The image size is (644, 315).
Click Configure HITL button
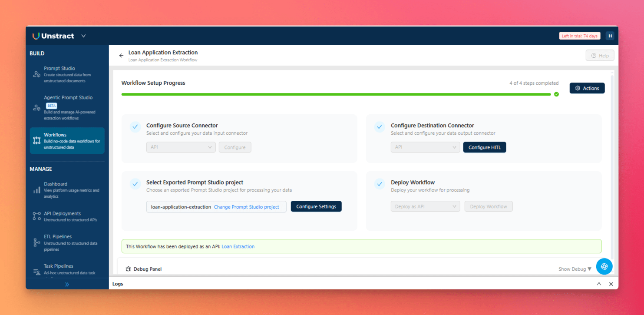485,147
